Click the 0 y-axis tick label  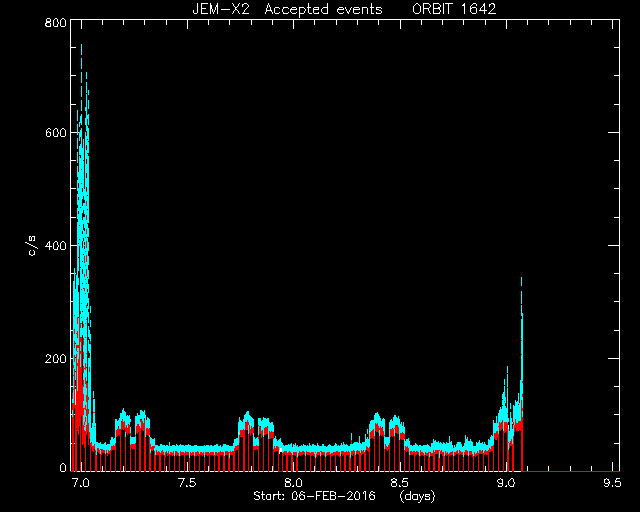(x=63, y=467)
